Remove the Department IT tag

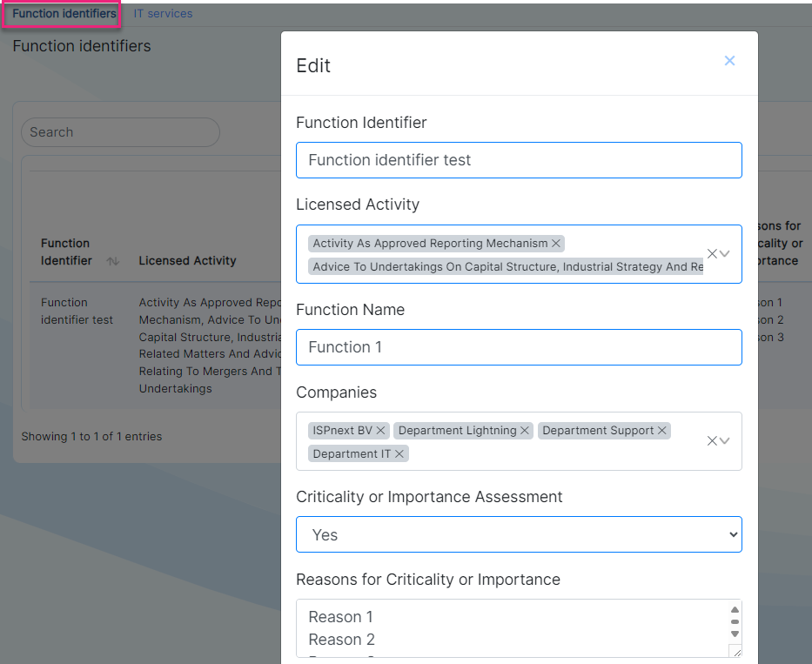click(x=399, y=453)
